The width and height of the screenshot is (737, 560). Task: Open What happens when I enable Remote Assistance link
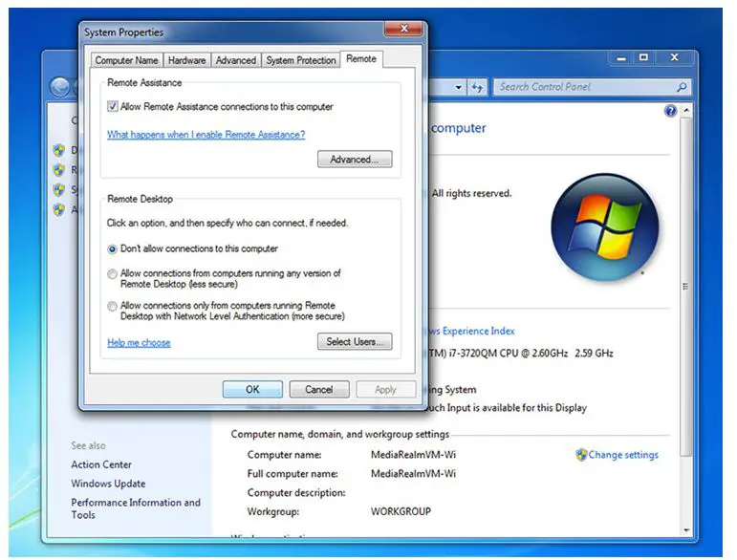click(x=206, y=135)
